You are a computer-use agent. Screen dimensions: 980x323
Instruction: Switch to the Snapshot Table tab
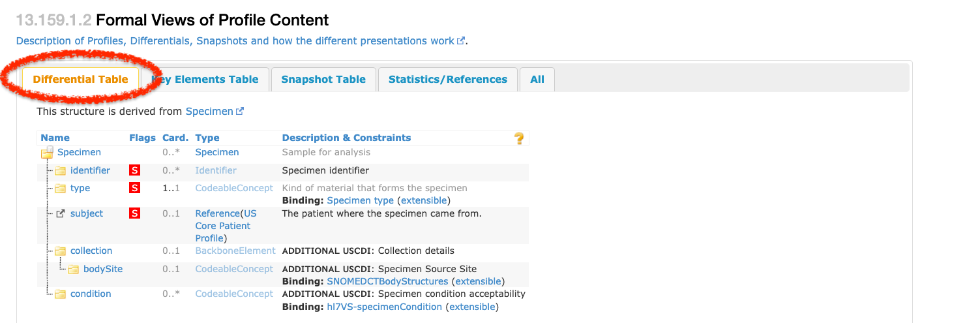(323, 80)
